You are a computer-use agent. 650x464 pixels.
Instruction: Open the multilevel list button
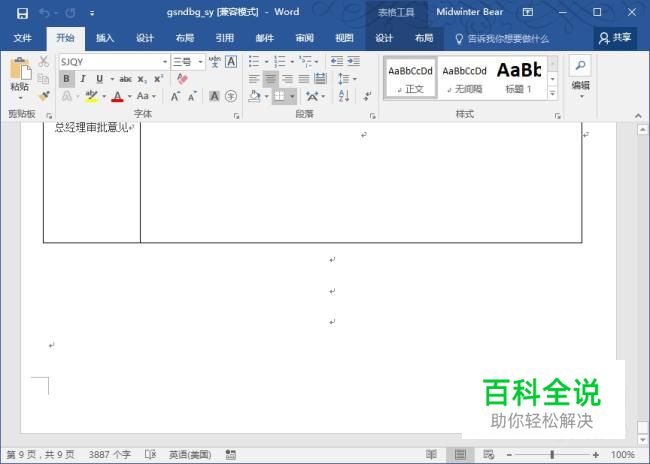point(306,62)
